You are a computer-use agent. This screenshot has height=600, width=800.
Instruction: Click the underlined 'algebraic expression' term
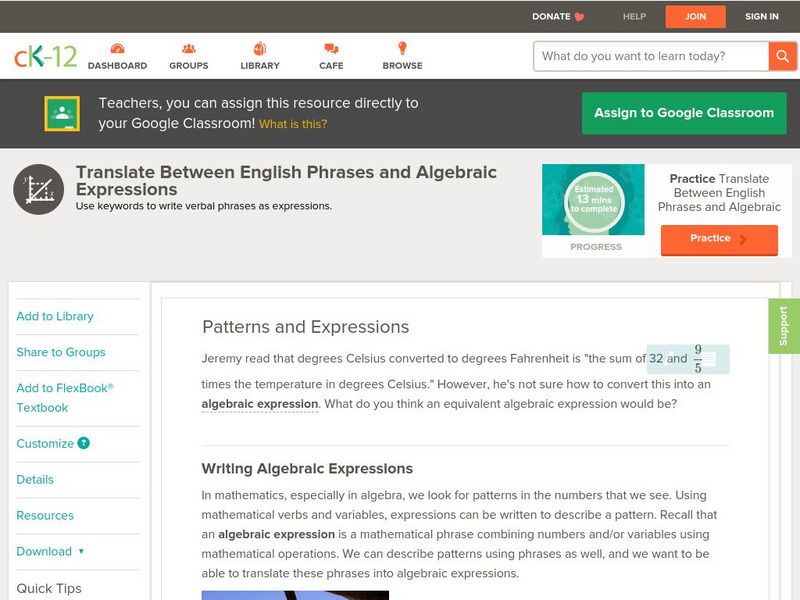click(260, 404)
